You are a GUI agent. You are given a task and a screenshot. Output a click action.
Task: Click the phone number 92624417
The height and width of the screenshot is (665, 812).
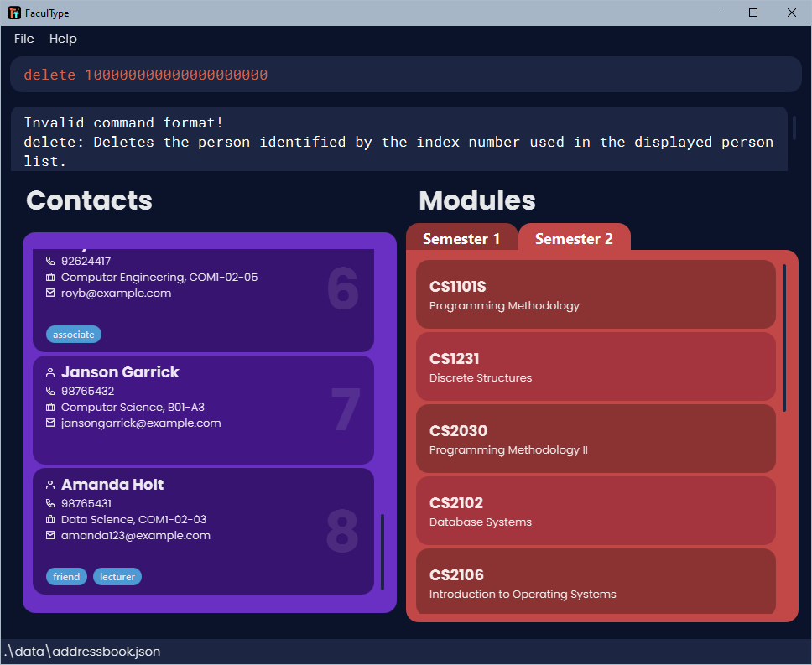[x=86, y=261]
